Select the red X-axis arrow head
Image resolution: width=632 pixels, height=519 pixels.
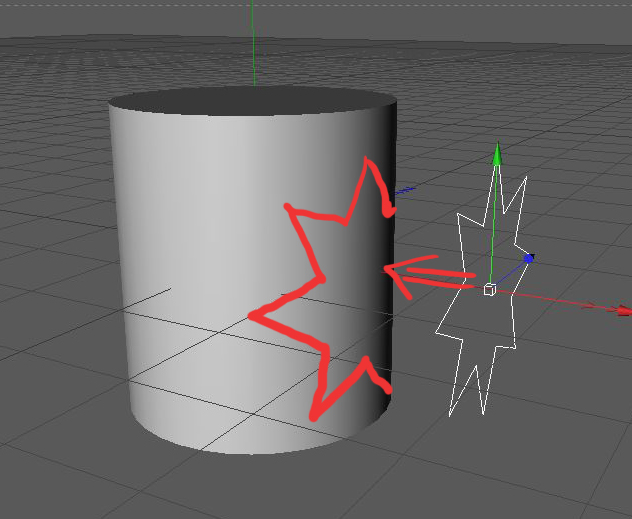point(623,310)
